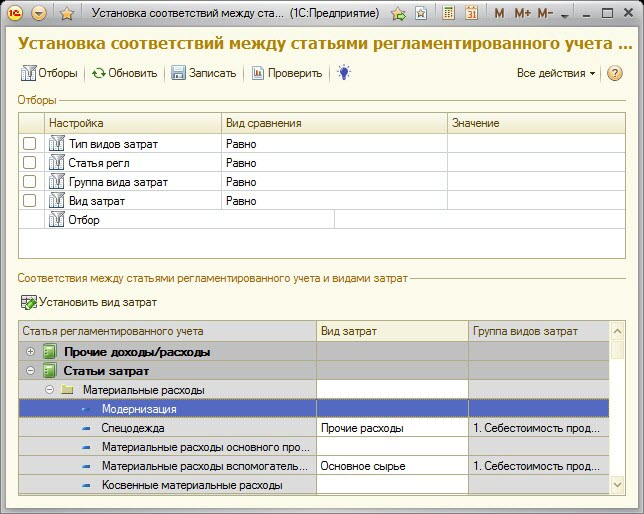Open the calendar icon in the title bar
Image resolution: width=644 pixels, height=514 pixels.
[470, 14]
